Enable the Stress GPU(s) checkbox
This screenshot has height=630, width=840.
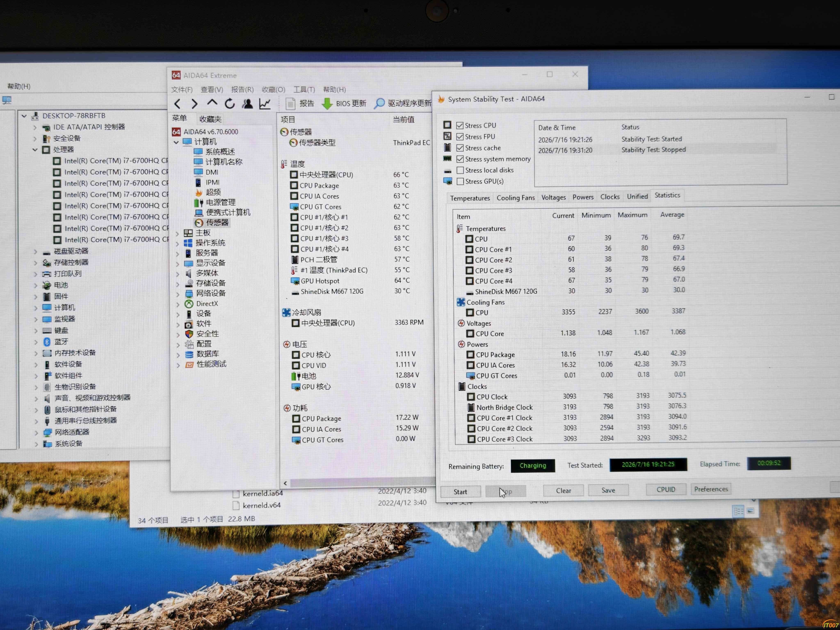(x=460, y=181)
